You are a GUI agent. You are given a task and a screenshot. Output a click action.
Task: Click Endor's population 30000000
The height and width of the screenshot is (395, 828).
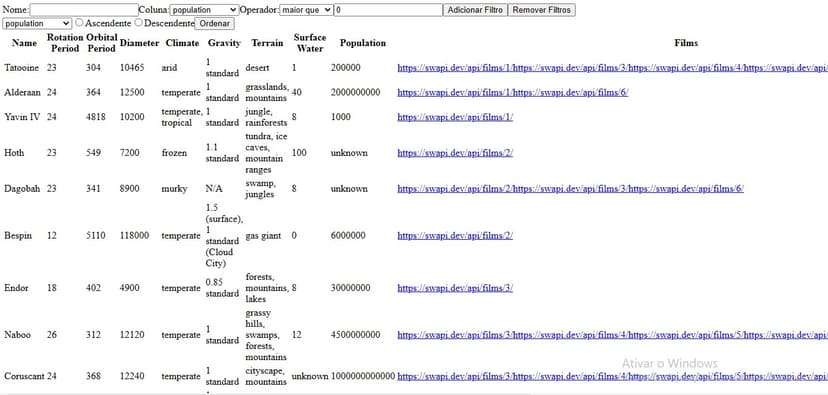pos(351,288)
